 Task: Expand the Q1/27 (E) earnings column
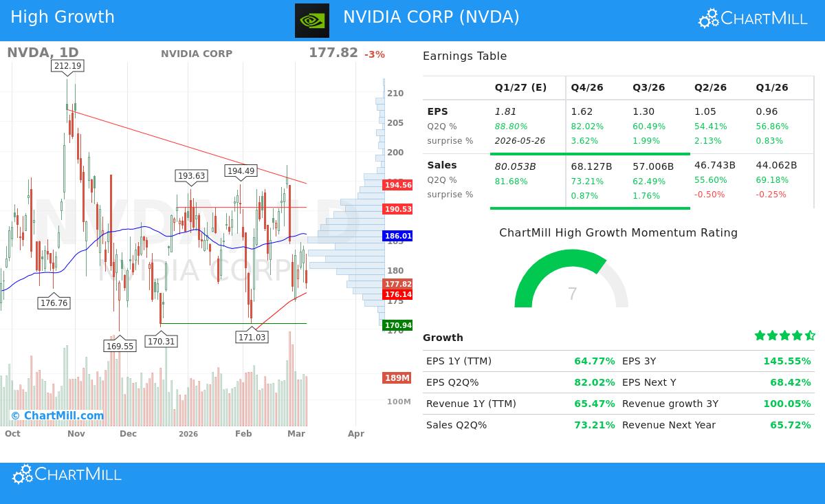[x=520, y=87]
